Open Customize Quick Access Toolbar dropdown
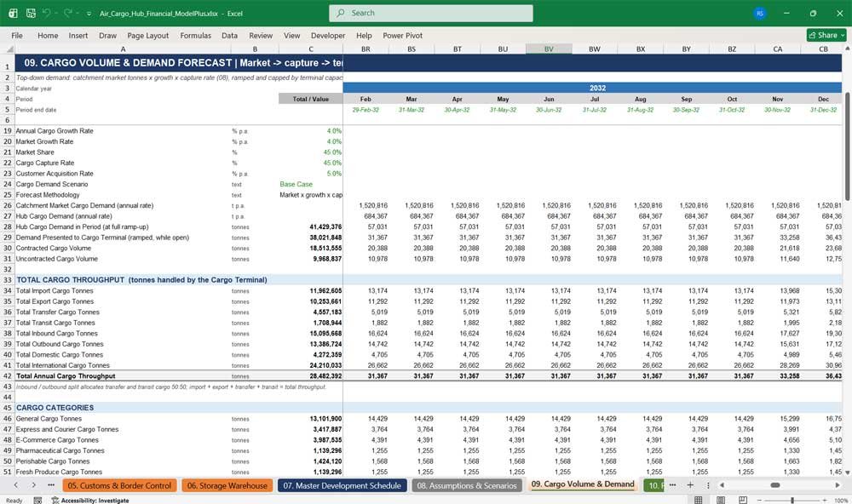 [89, 14]
